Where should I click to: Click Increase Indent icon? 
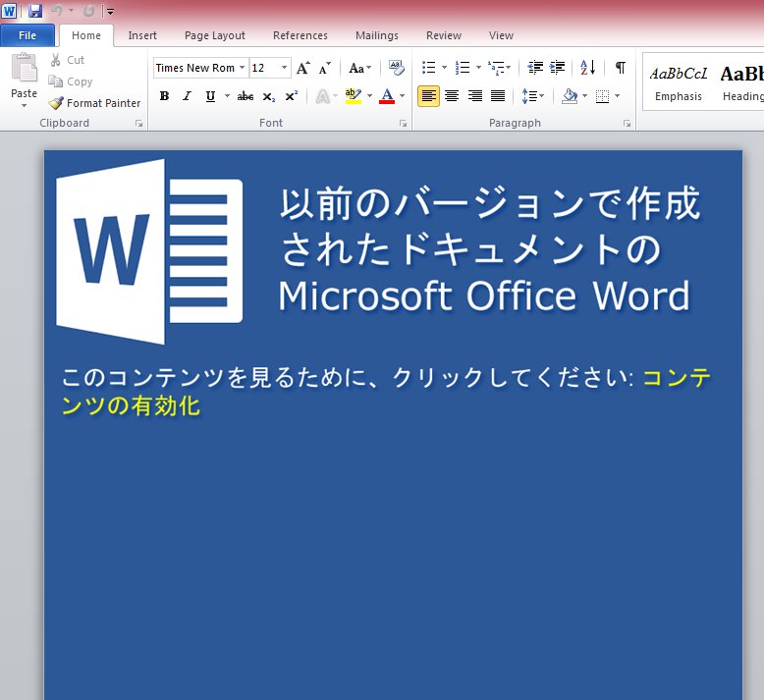(558, 68)
